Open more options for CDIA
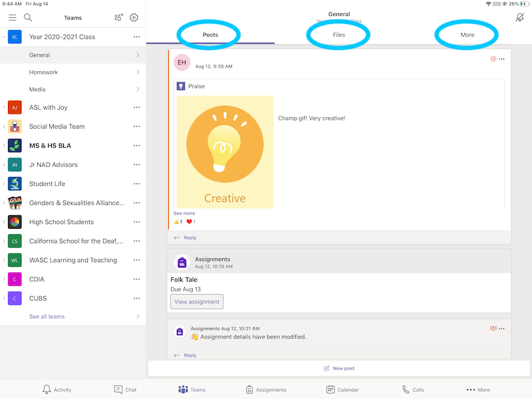Viewport: 532px width, 399px height. [137, 279]
